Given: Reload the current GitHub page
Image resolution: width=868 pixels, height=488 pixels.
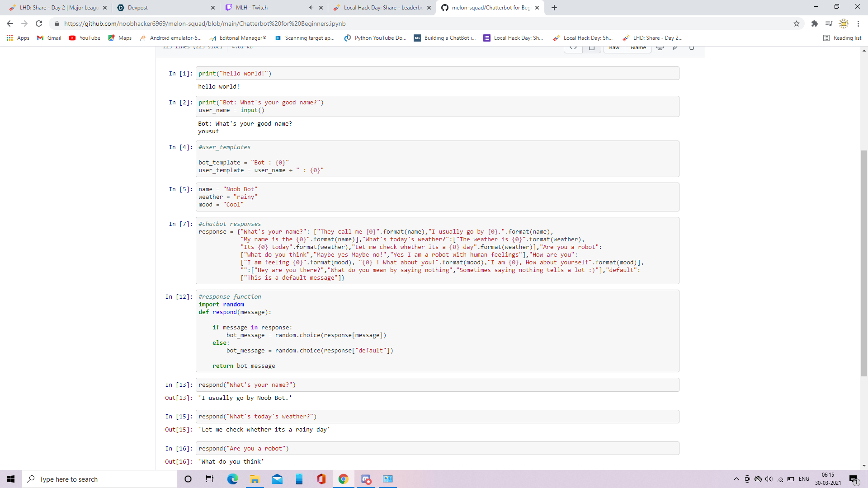Looking at the screenshot, I should [x=39, y=23].
